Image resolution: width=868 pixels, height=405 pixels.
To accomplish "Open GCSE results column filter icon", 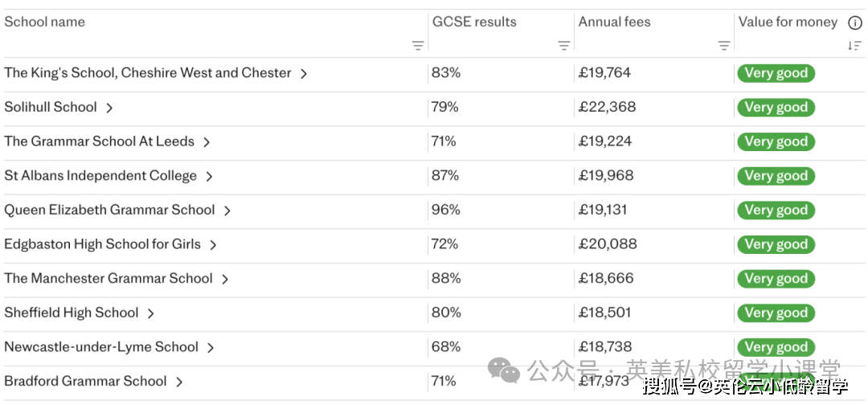I will point(564,46).
